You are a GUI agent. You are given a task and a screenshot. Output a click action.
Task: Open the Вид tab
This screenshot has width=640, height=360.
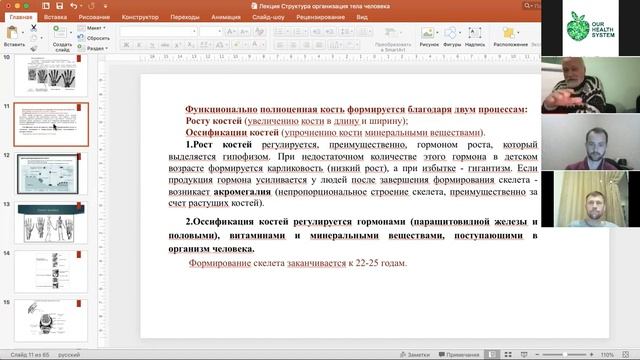tap(362, 17)
